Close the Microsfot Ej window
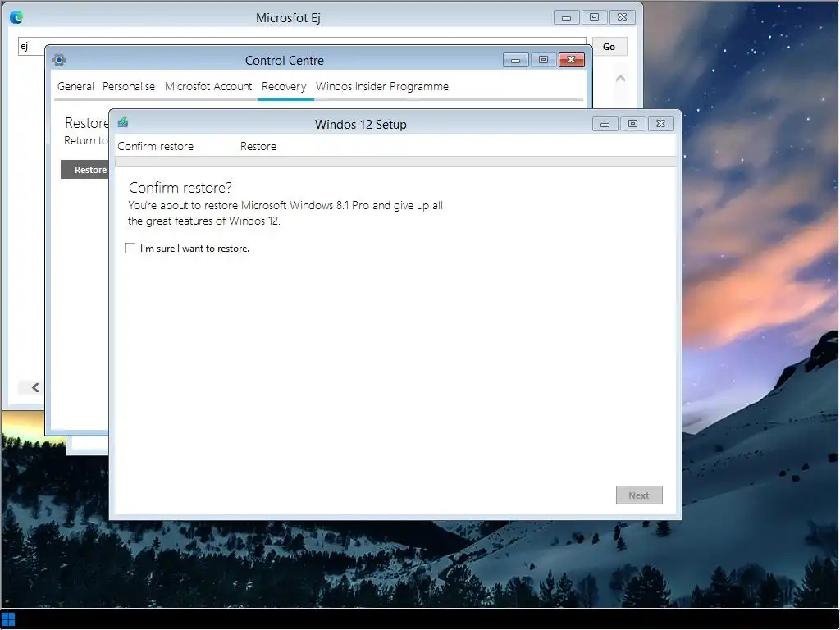Viewport: 840px width, 630px height. 622,17
